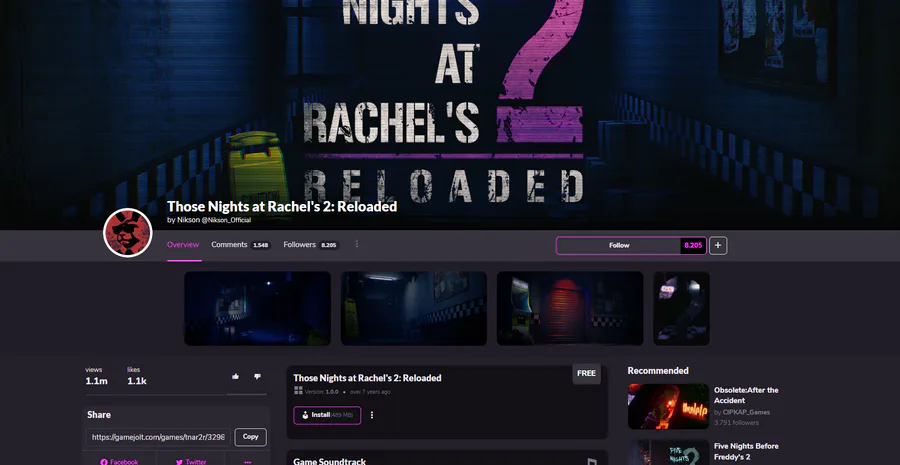Click the thumbs up like icon
Image resolution: width=900 pixels, height=465 pixels.
tap(235, 377)
